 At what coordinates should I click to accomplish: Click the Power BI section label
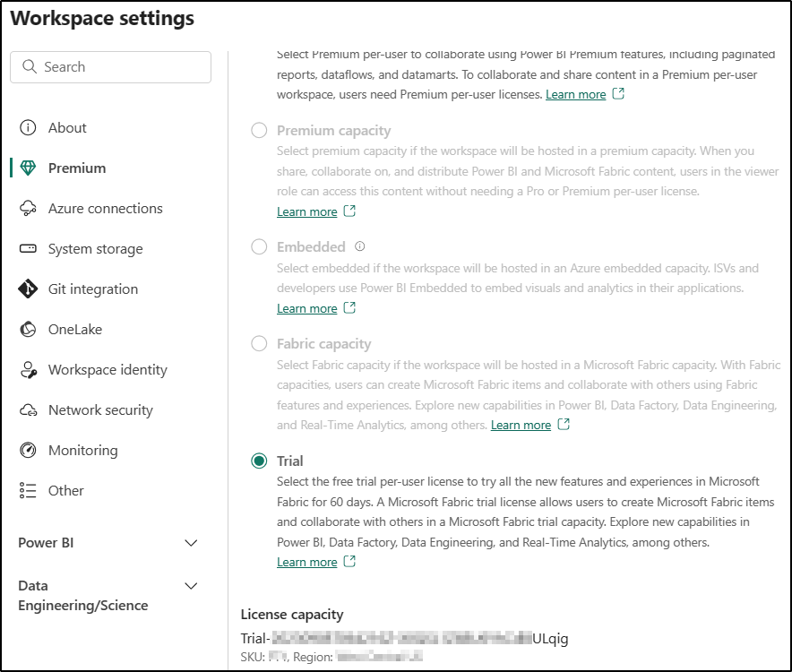[x=46, y=543]
